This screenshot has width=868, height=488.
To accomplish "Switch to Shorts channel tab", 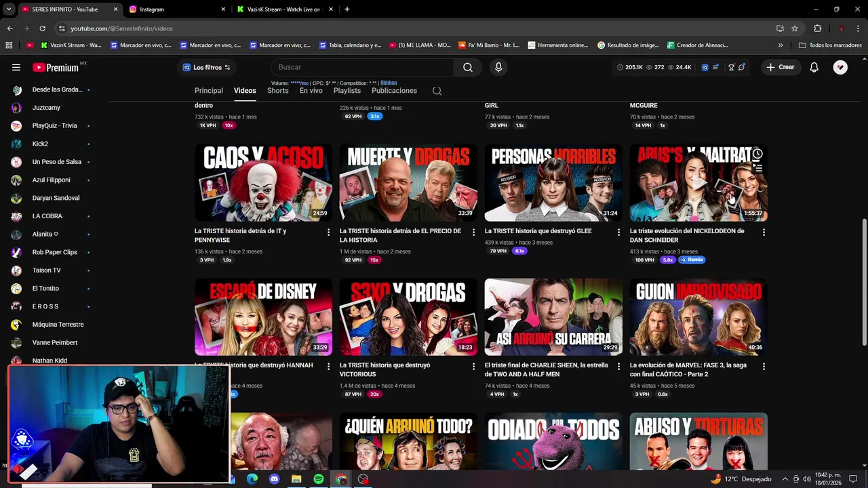I will click(277, 91).
